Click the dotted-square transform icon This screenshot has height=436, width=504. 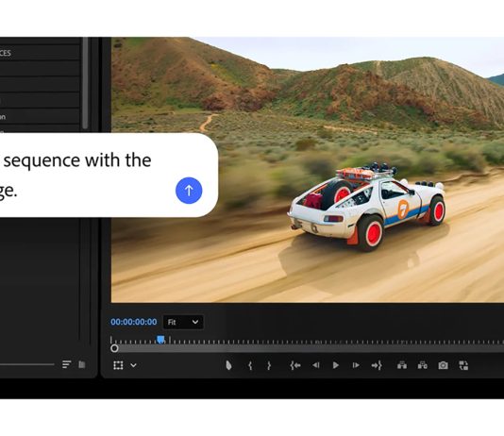(x=118, y=365)
